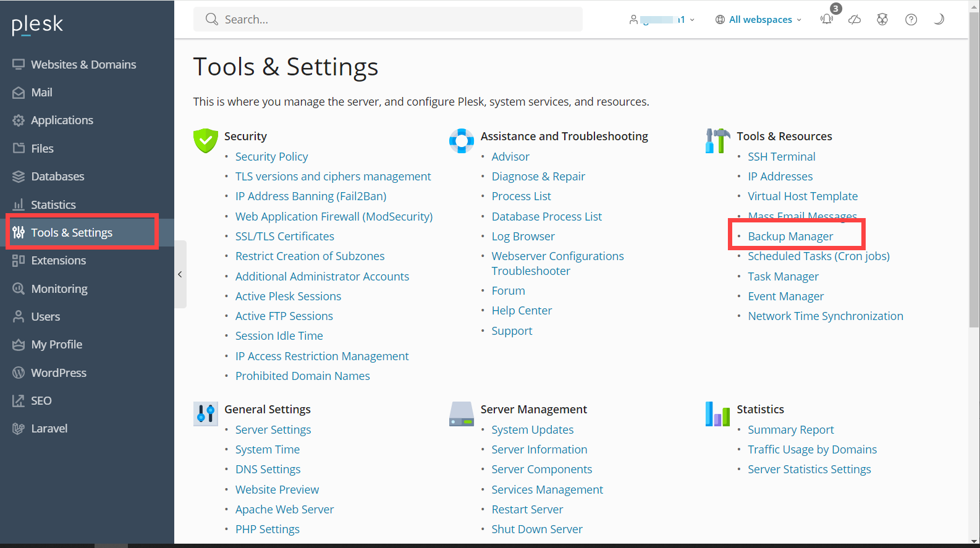
Task: Click the Extensions grid icon
Action: click(19, 261)
